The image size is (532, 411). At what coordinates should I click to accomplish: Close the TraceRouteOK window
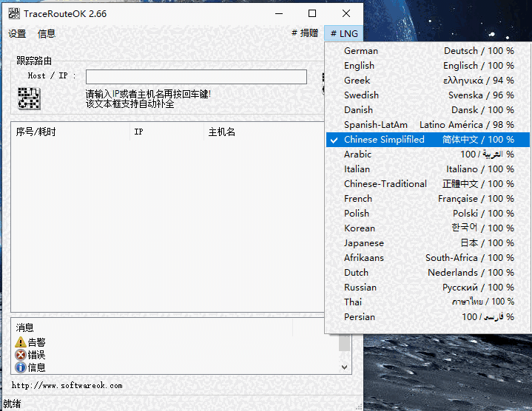(x=346, y=13)
